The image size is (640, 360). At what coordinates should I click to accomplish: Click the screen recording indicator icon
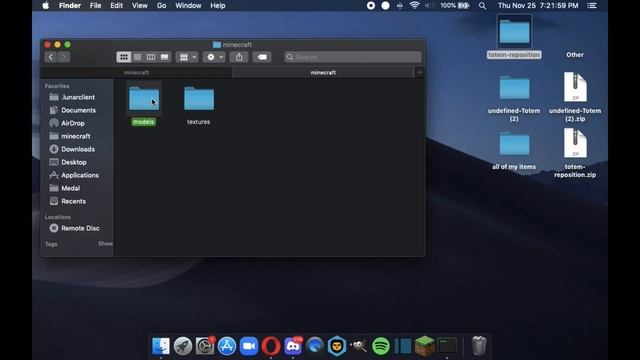pyautogui.click(x=371, y=6)
